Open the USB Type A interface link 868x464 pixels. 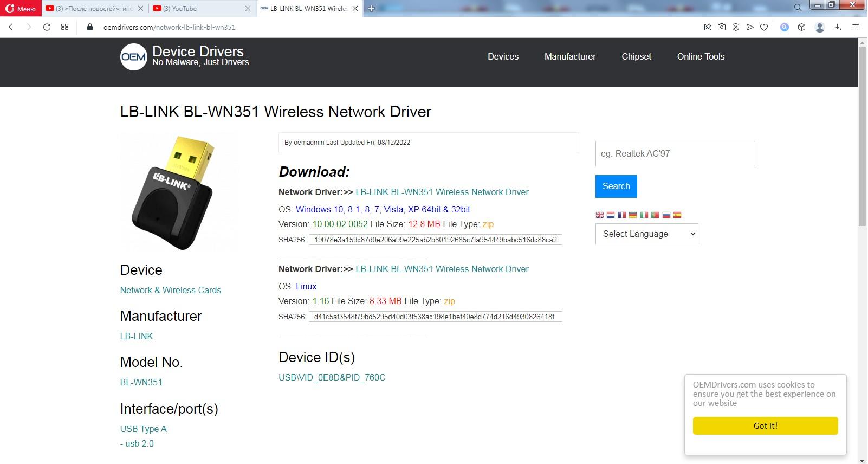144,429
